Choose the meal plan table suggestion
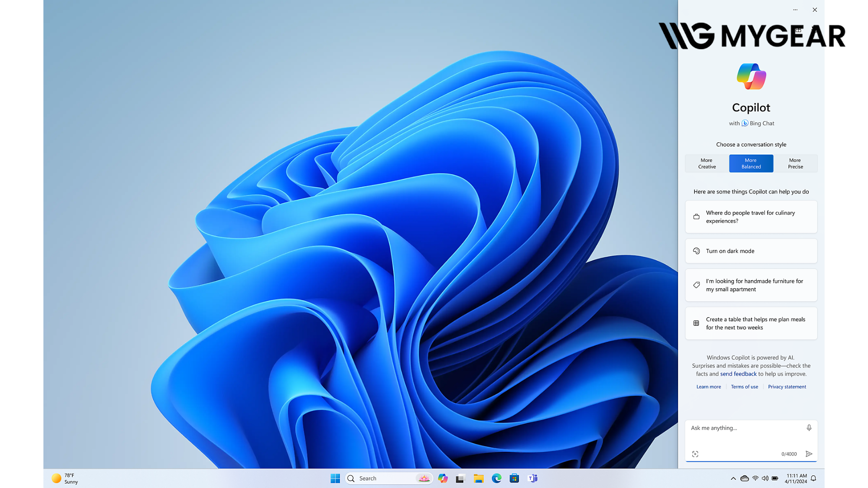Screen dimensions: 868x488 [x=751, y=324]
